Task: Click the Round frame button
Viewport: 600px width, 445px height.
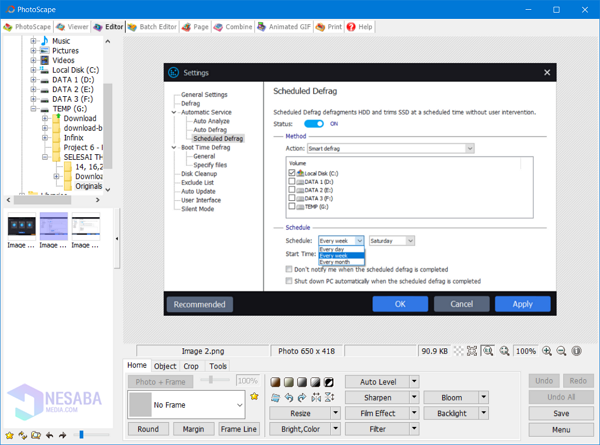Action: click(148, 429)
